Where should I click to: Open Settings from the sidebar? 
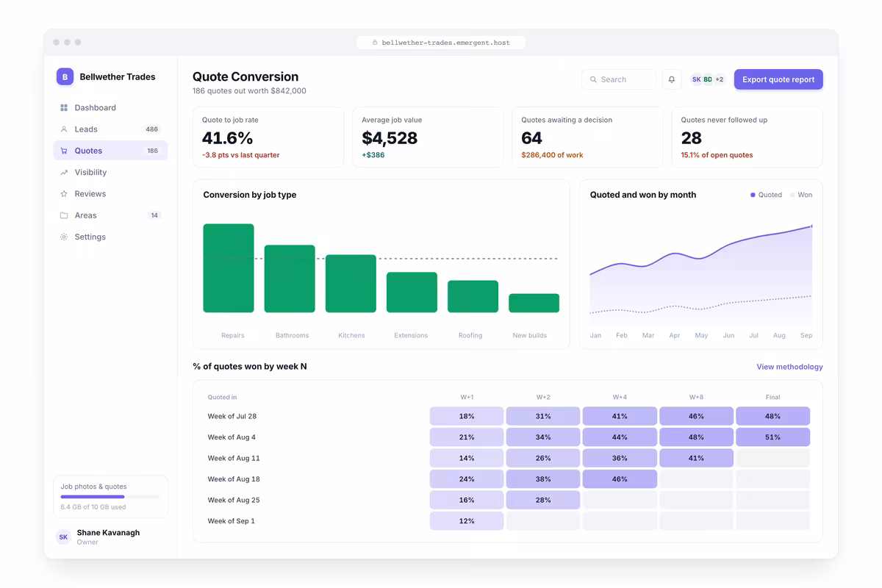110,237
